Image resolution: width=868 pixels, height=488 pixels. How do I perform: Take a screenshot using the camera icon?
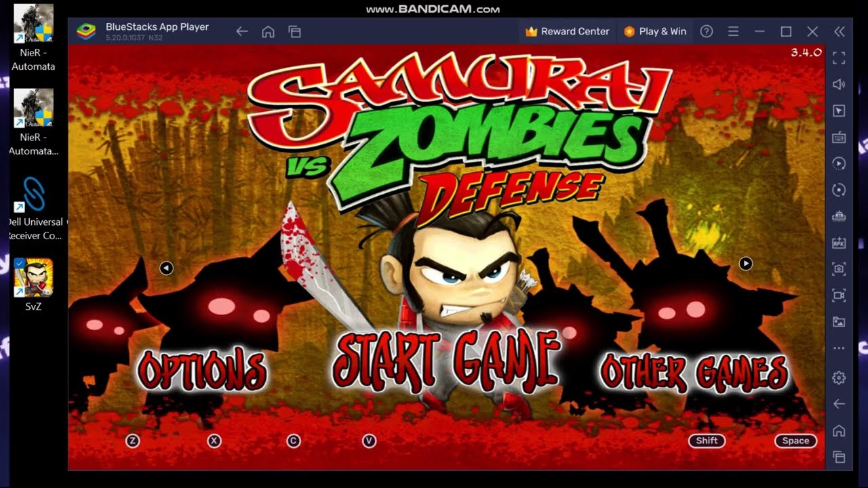tap(839, 268)
